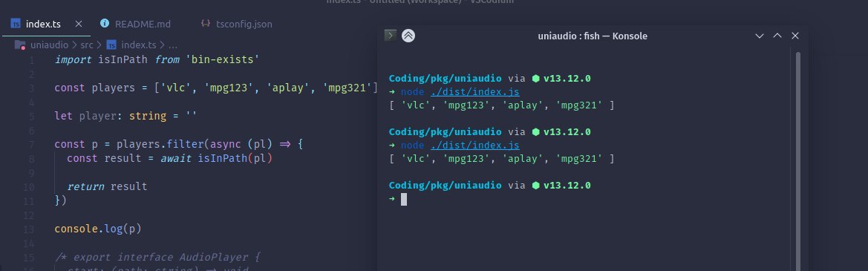Click line number 13 in editor gutter
This screenshot has height=271, width=868.
[29, 229]
